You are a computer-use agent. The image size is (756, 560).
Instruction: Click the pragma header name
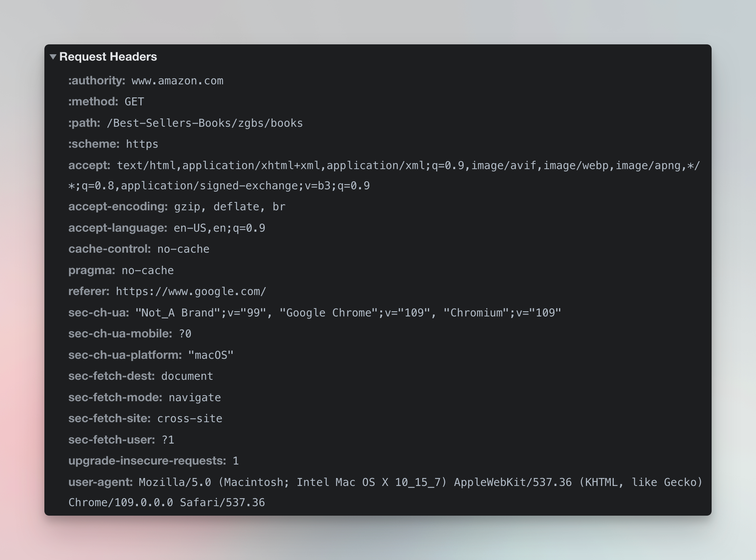pyautogui.click(x=92, y=270)
